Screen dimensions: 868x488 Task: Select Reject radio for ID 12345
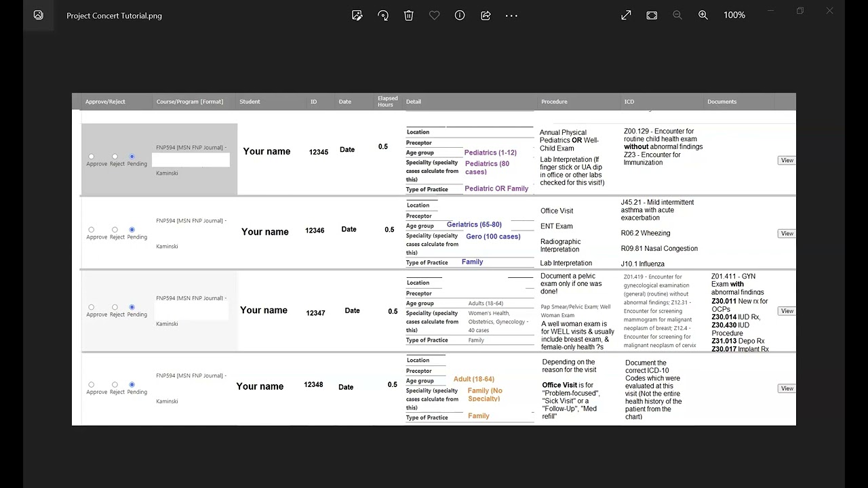coord(115,157)
